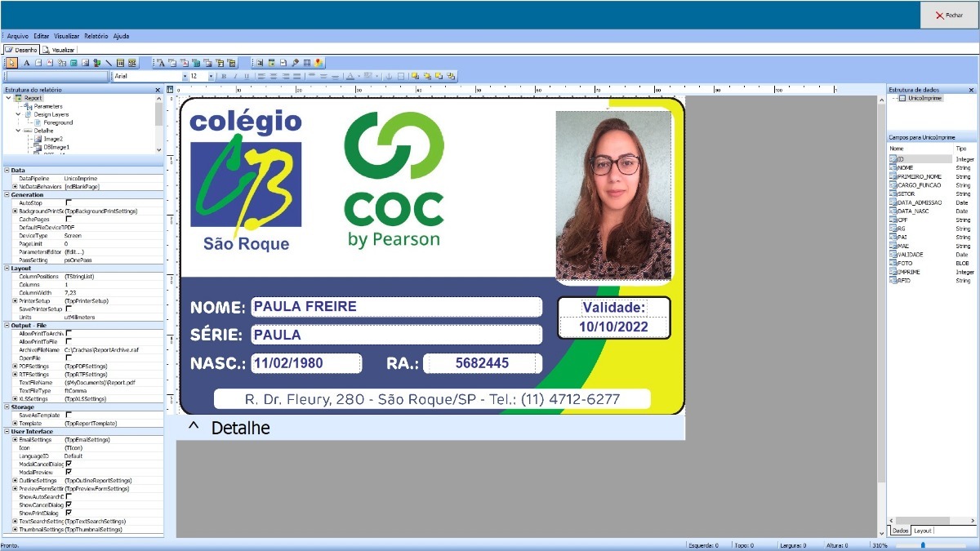Select the Line drawing tool
Image resolution: width=980 pixels, height=551 pixels.
[x=109, y=62]
